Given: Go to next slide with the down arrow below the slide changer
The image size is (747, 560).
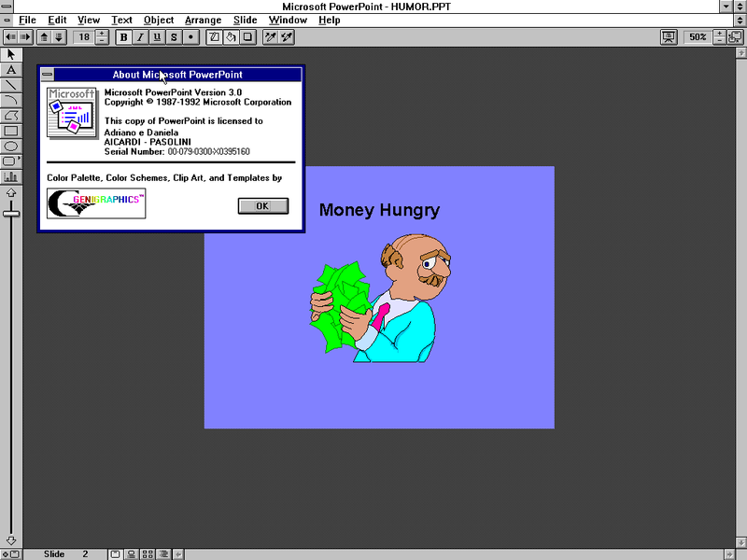Looking at the screenshot, I should point(11,540).
